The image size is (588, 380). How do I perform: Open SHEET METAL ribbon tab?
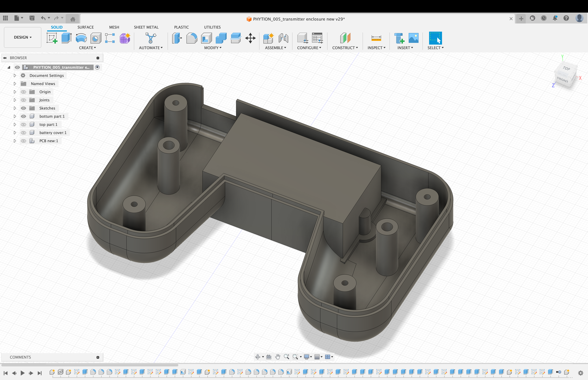(x=146, y=27)
